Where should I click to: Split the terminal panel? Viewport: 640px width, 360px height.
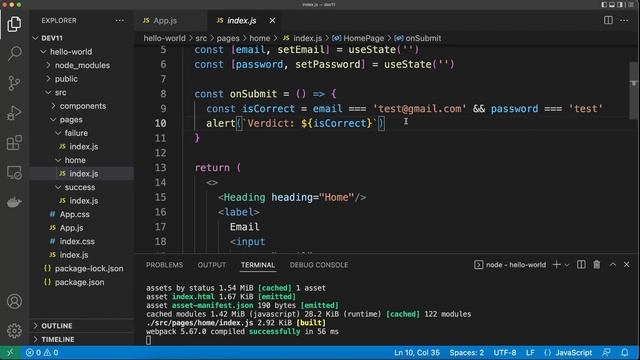(x=581, y=265)
